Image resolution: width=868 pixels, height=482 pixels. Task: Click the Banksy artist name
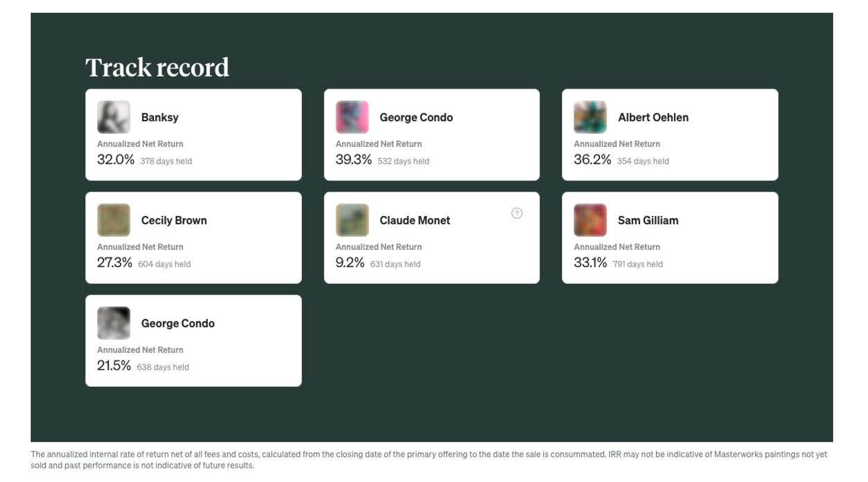coord(160,117)
